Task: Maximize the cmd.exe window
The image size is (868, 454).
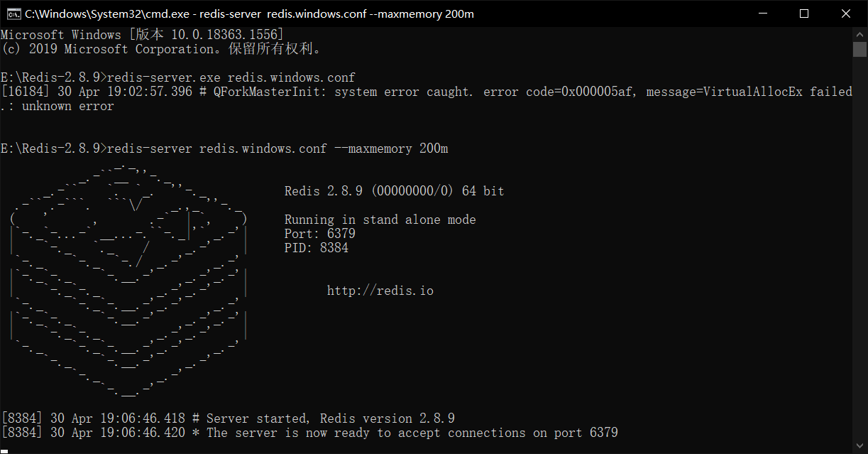Action: coord(804,13)
